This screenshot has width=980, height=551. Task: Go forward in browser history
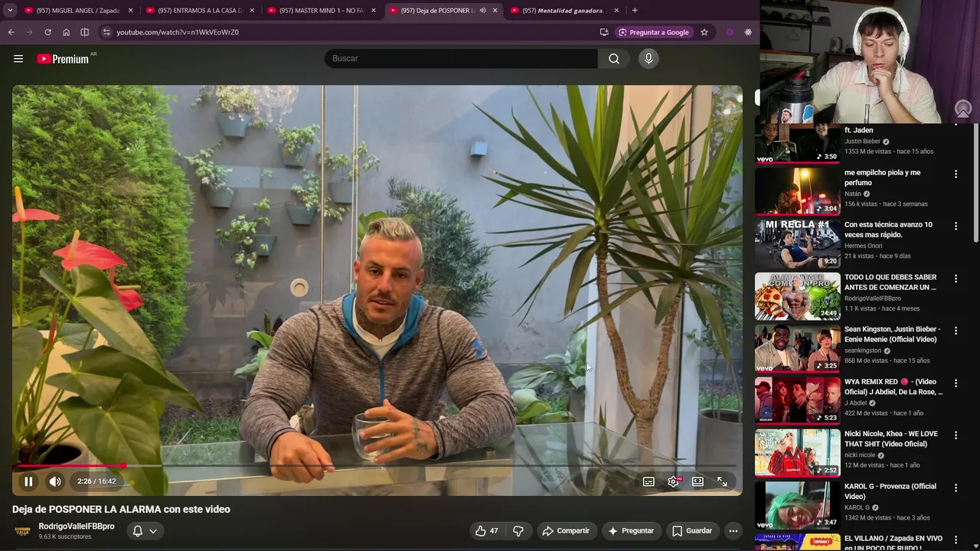29,32
